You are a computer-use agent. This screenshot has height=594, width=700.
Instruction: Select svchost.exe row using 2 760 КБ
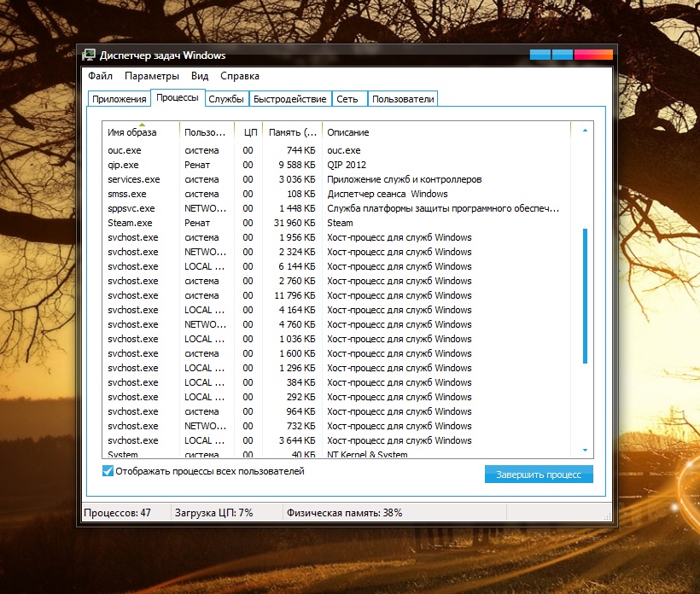pos(336,281)
